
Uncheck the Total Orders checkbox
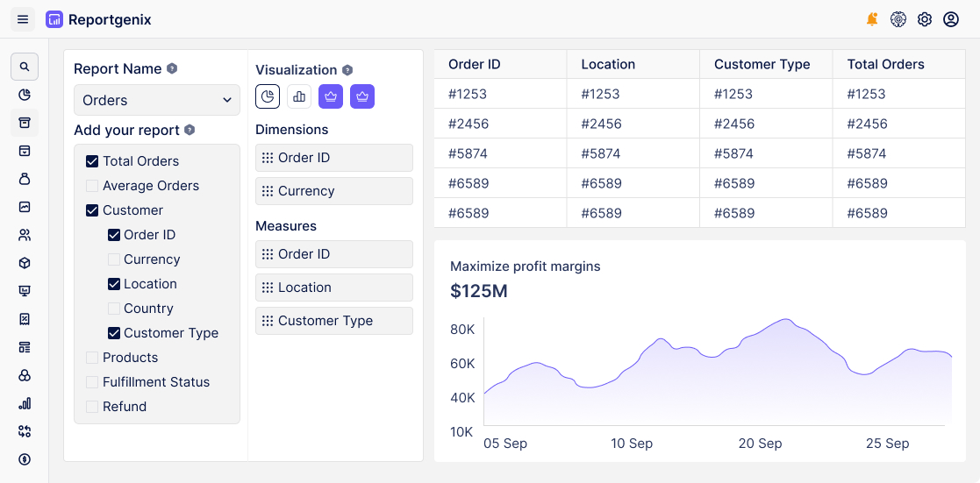click(92, 161)
